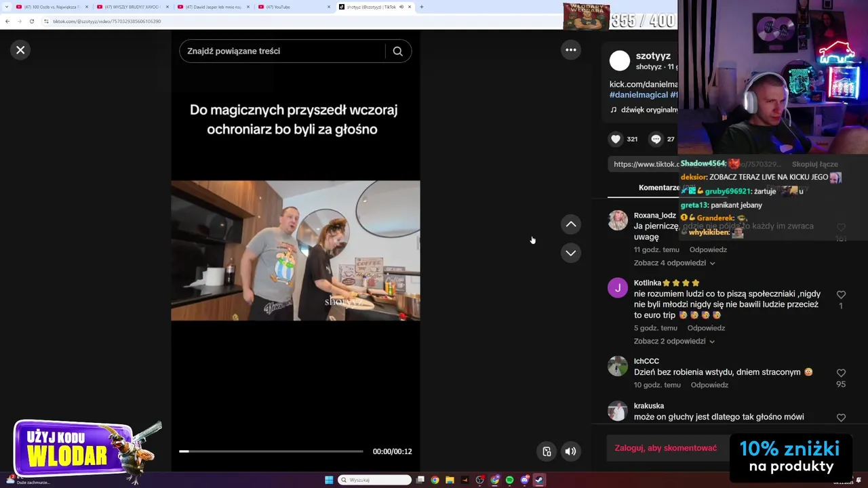Mute the TikTok tab using its speaker icon

pos(401,7)
